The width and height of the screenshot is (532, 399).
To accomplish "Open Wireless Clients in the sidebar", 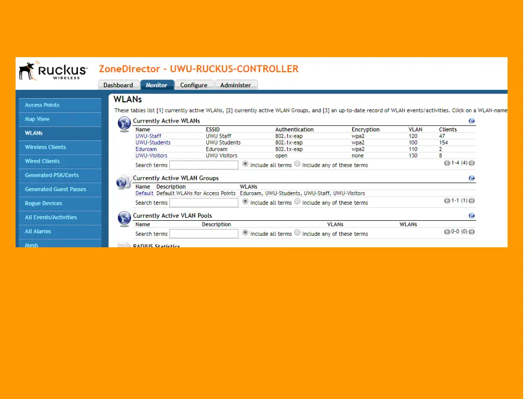I will click(x=45, y=147).
